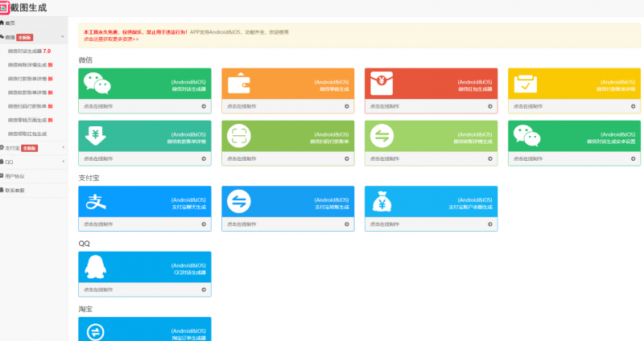644x341 pixels.
Task: Click the QQ penguin icon
Action: pyautogui.click(x=98, y=267)
